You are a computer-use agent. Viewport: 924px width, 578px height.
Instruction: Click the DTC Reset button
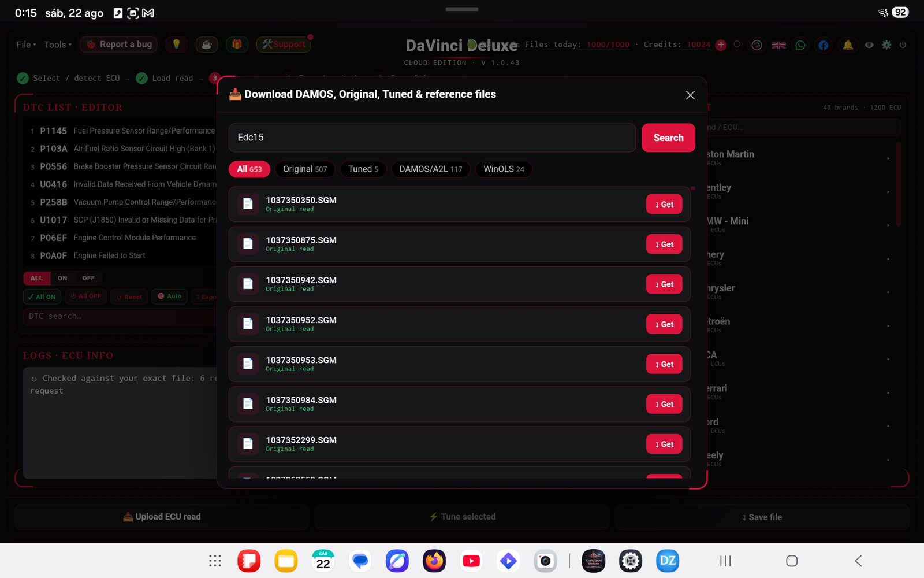pyautogui.click(x=129, y=297)
